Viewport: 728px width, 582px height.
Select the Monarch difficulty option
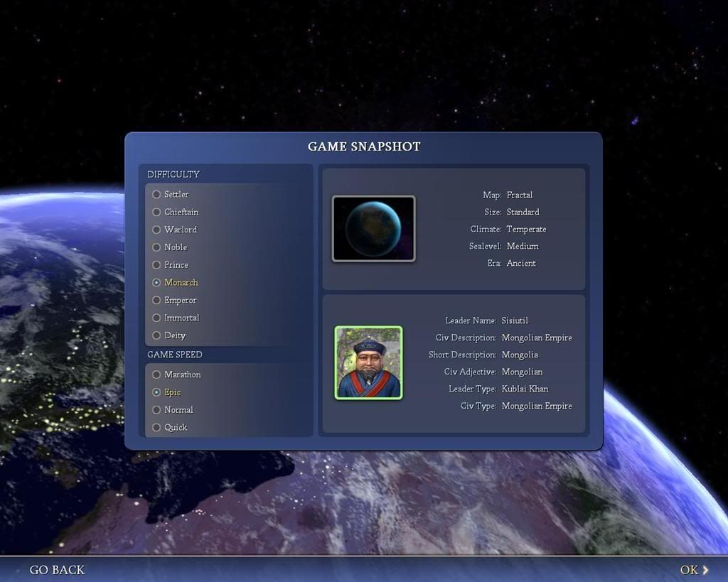tap(175, 283)
